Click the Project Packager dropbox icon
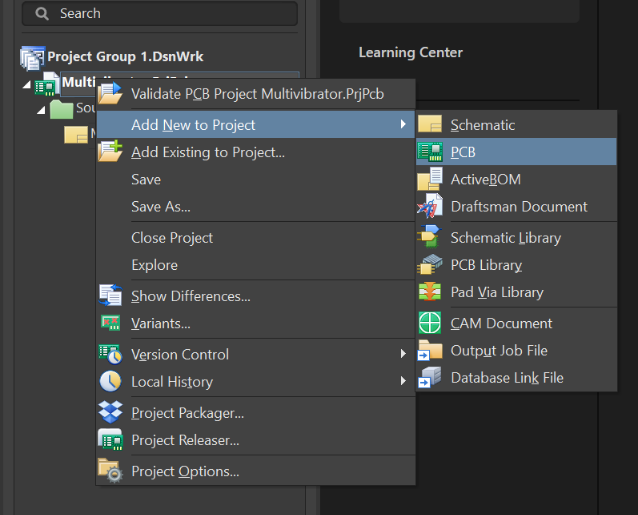Screen dimensions: 638x515 click(x=111, y=413)
